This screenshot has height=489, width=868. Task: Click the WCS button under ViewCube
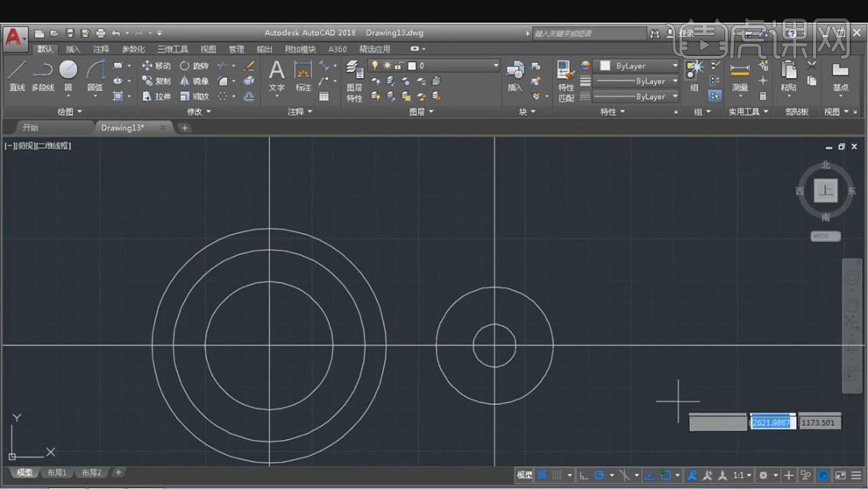click(x=825, y=237)
